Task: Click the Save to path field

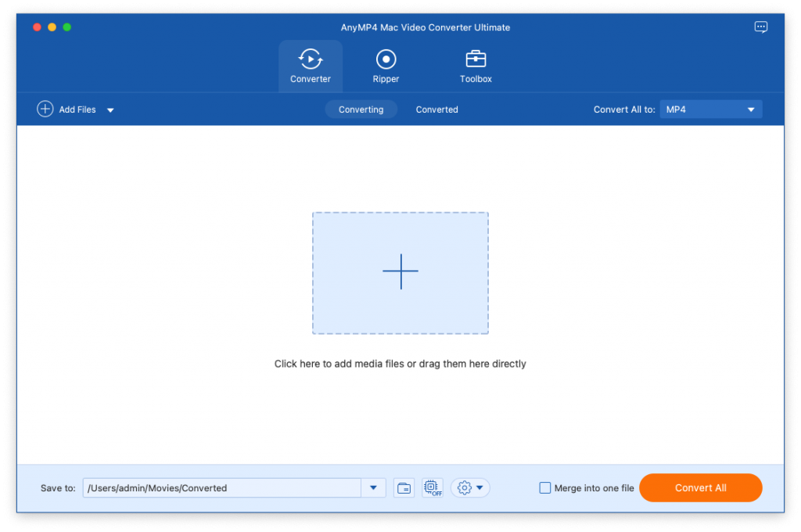Action: tap(221, 487)
